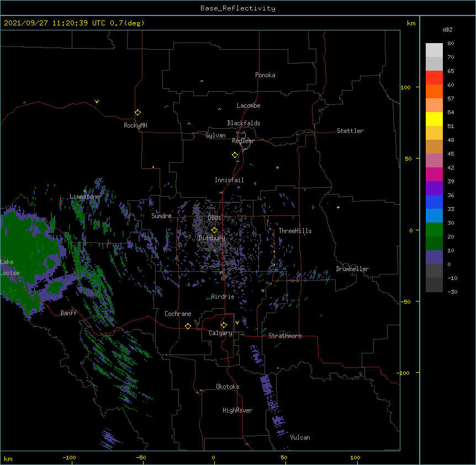The width and height of the screenshot is (476, 465).
Task: Click the -100 tick on the bottom axis
Action: (x=69, y=457)
